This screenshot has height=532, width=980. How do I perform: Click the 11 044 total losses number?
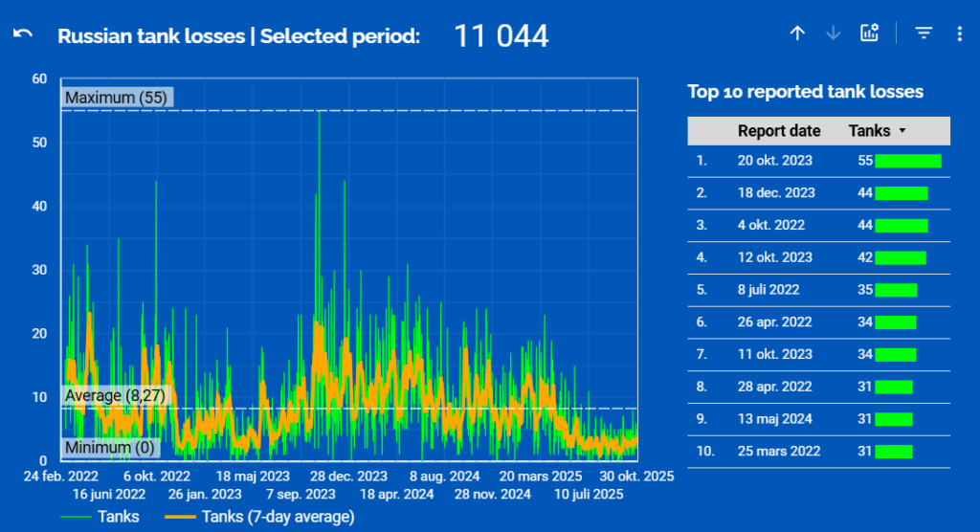[x=501, y=36]
